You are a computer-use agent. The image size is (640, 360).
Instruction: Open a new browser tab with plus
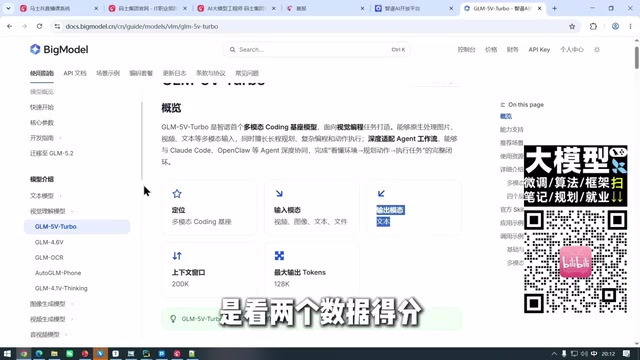tap(554, 8)
